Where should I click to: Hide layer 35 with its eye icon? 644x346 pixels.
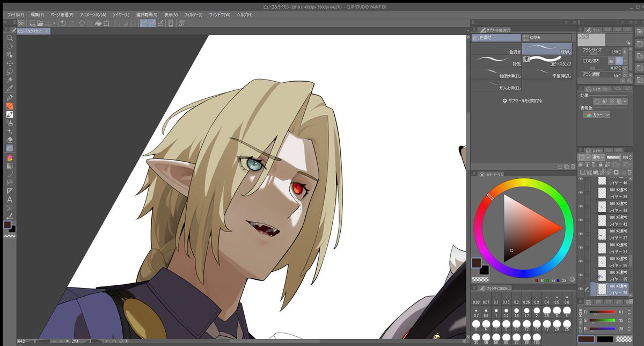[x=581, y=276]
